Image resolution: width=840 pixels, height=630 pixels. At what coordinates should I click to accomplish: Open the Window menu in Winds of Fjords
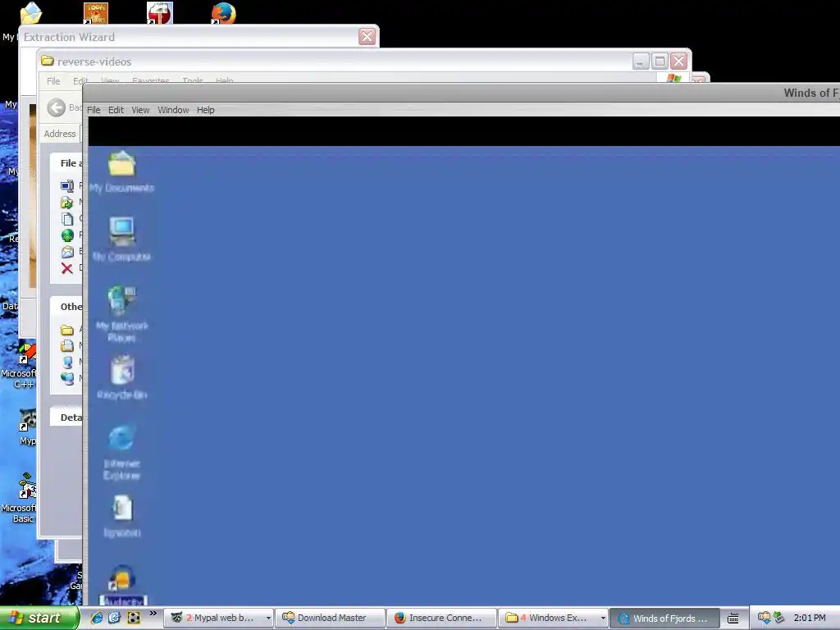click(x=173, y=110)
